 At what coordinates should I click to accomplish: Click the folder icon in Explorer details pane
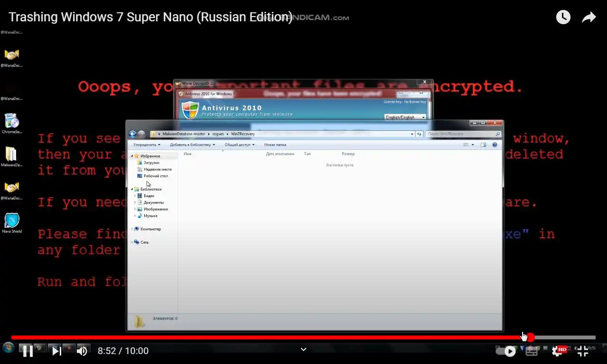(x=139, y=321)
